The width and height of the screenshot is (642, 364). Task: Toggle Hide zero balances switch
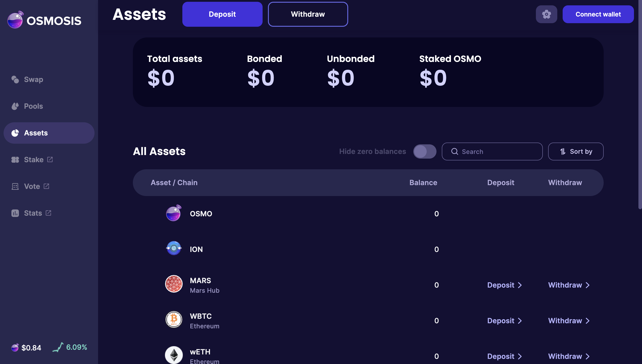pyautogui.click(x=425, y=151)
